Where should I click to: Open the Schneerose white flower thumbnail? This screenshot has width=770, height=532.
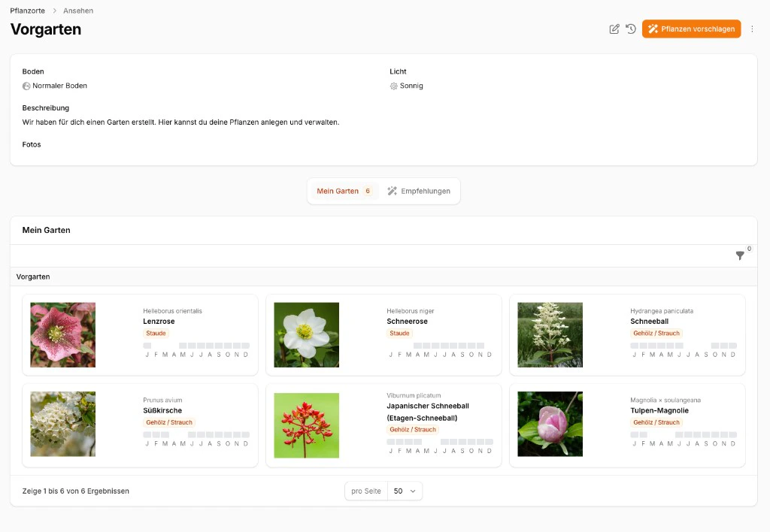click(307, 334)
